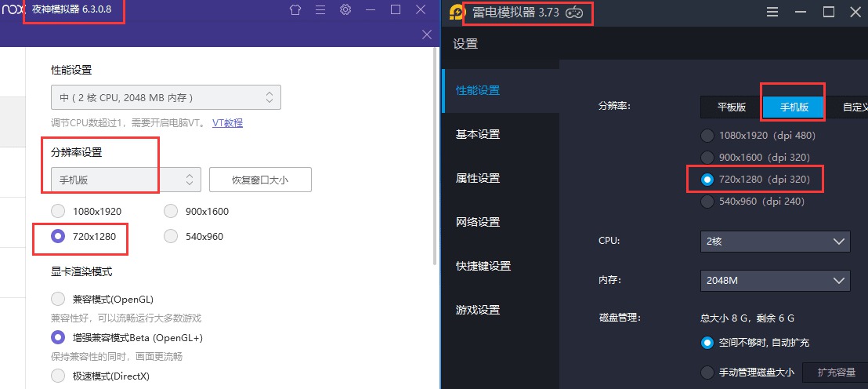
Task: Close the Nox settings dialog X
Action: pyautogui.click(x=427, y=35)
